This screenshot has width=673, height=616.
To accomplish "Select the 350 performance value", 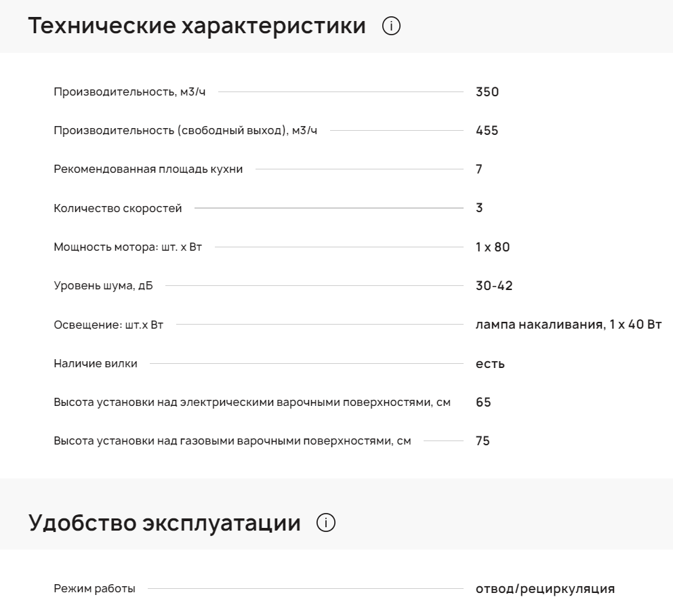I will (487, 92).
